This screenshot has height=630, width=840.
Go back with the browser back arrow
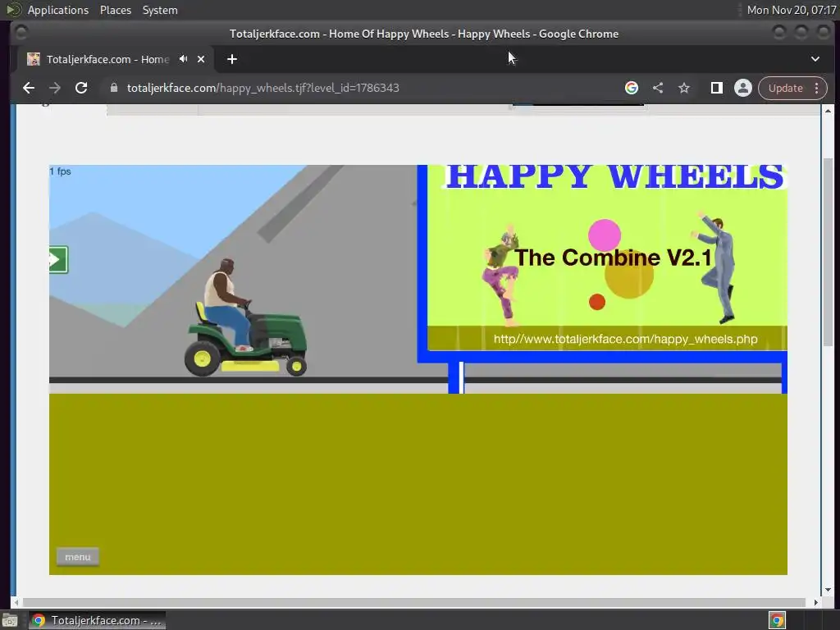(29, 88)
